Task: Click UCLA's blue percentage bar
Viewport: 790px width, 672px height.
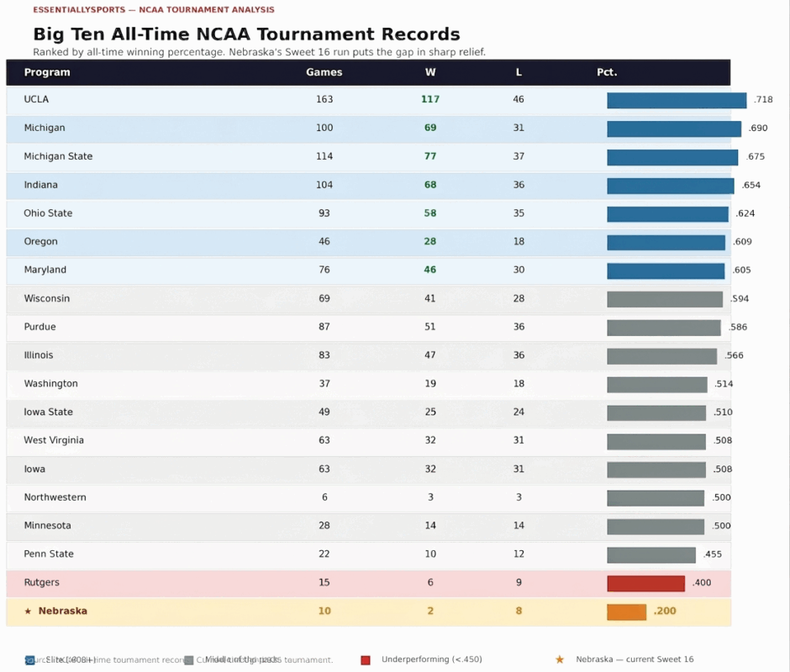Action: pos(677,101)
